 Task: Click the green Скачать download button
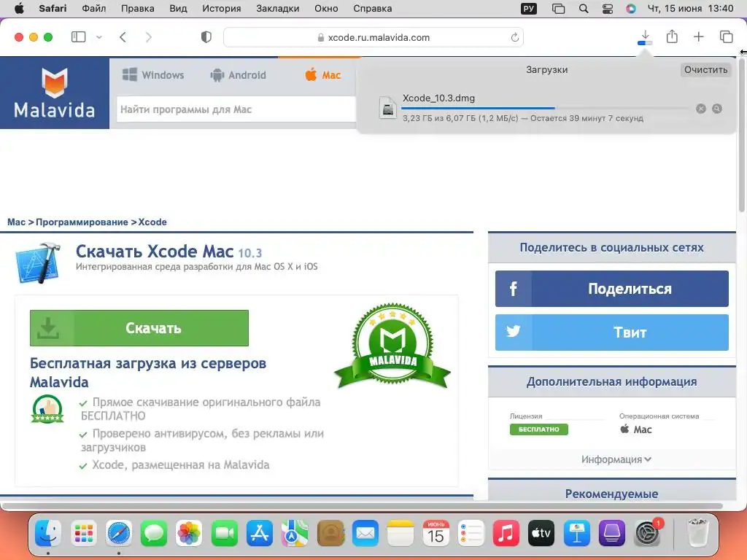(139, 328)
